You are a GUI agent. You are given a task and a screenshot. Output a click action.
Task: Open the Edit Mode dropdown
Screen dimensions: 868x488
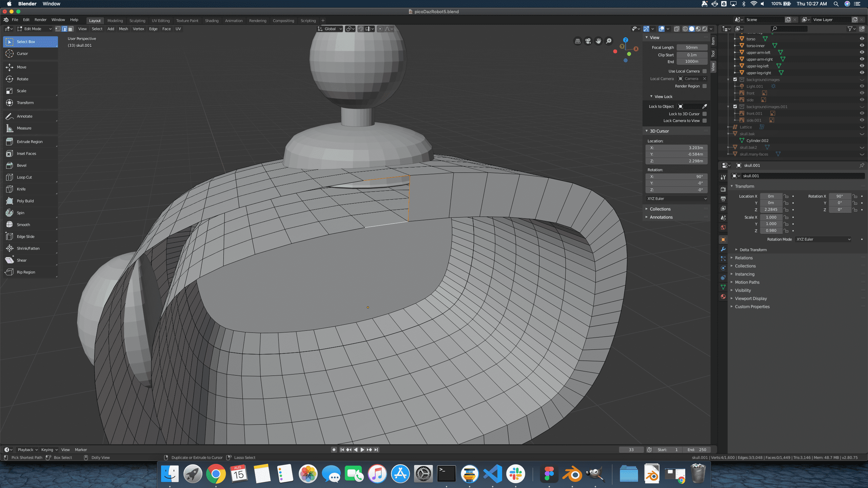point(34,29)
